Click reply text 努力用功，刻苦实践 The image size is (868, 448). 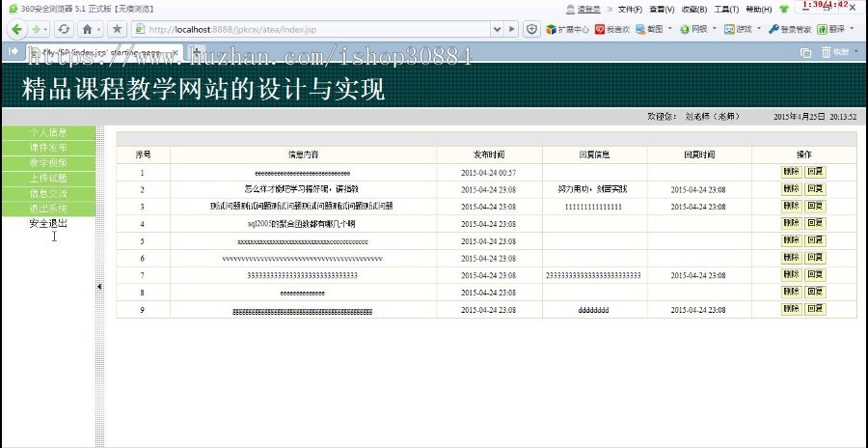point(593,189)
